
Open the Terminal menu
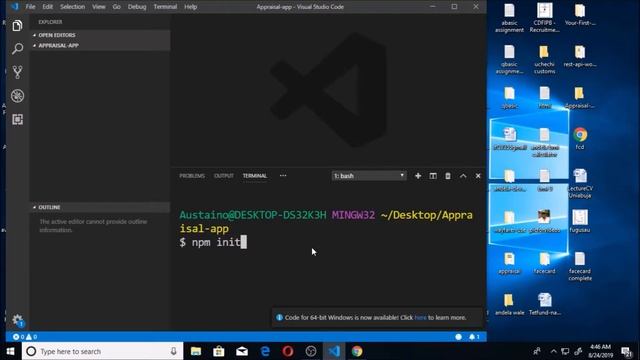[x=165, y=7]
